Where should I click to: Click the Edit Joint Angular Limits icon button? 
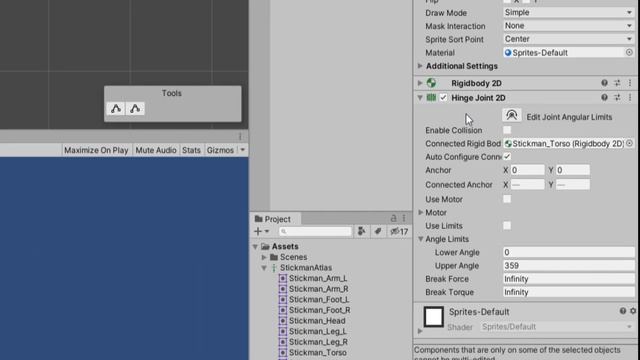point(511,116)
